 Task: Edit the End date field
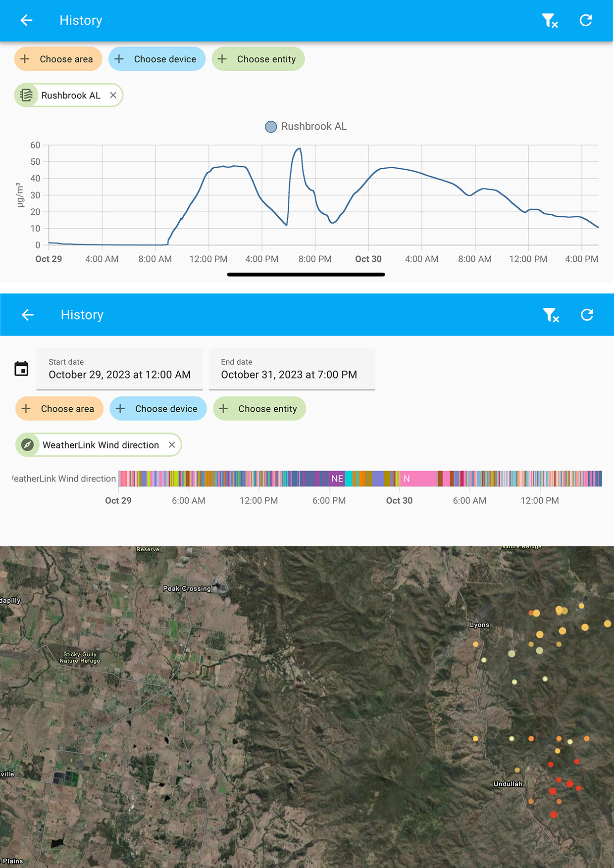coord(292,369)
